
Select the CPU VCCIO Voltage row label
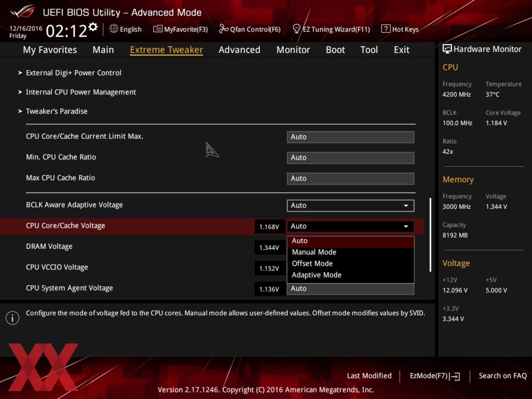[x=57, y=267]
